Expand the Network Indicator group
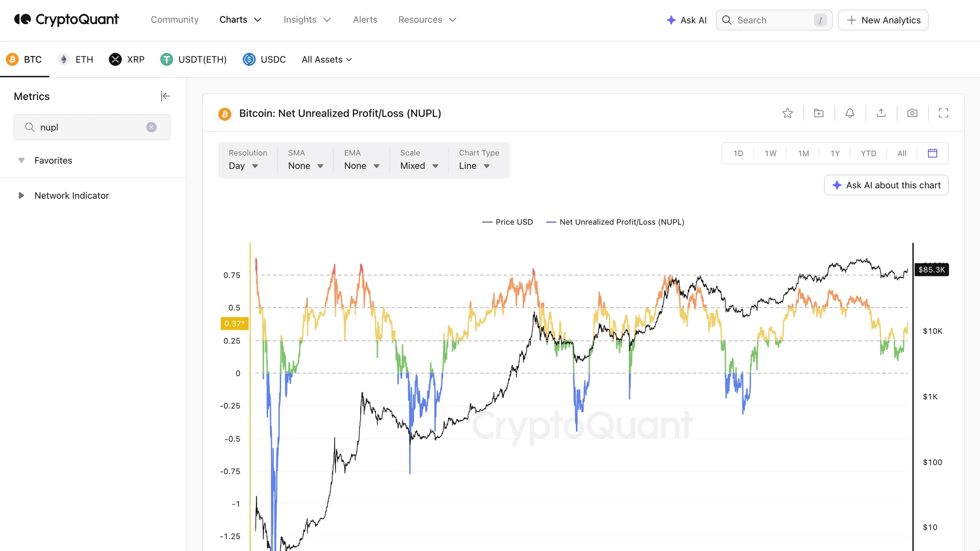 click(22, 195)
